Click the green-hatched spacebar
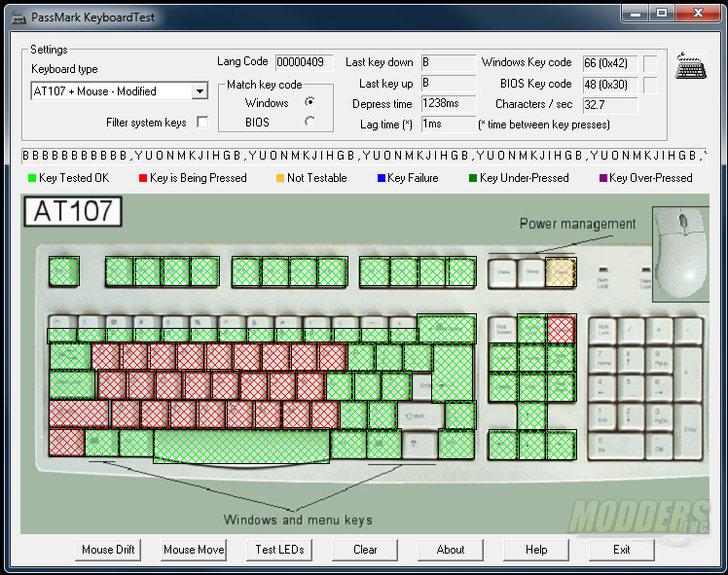This screenshot has height=575, width=728. pyautogui.click(x=241, y=446)
